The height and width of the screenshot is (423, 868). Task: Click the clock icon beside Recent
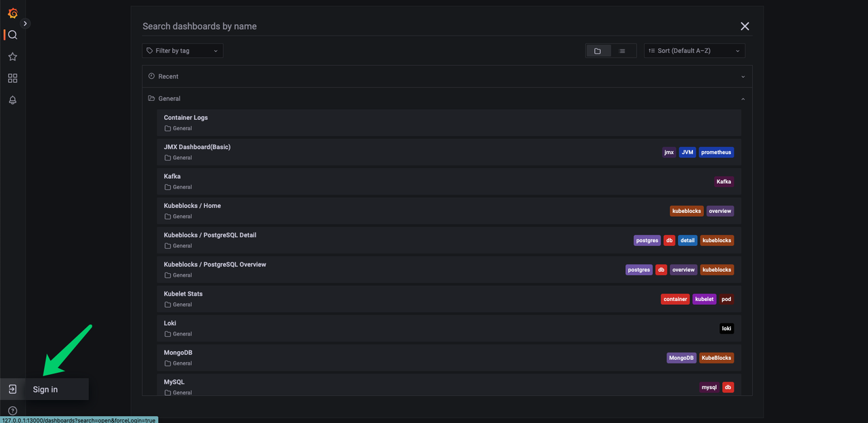pyautogui.click(x=152, y=77)
